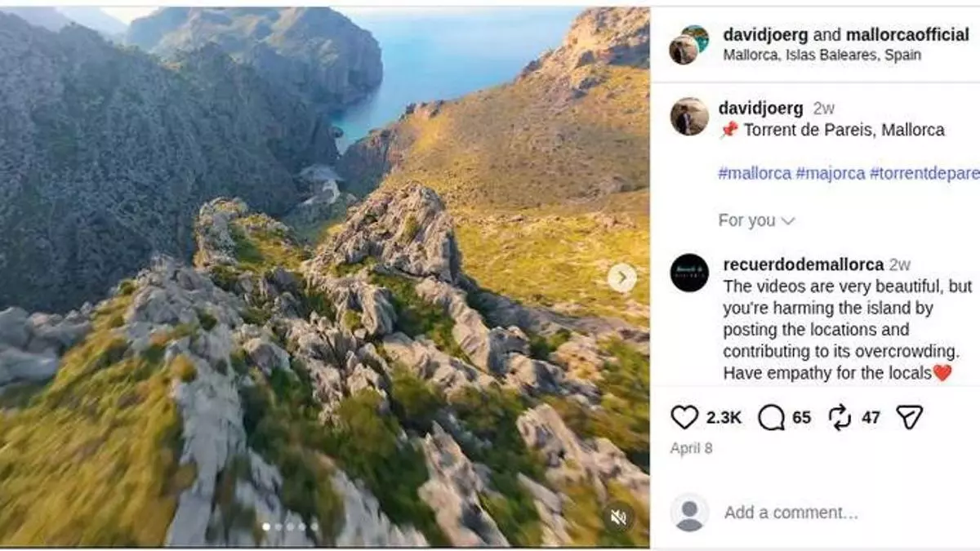Open recuerdodemallorca profile avatar
The image size is (980, 551).
tap(689, 273)
